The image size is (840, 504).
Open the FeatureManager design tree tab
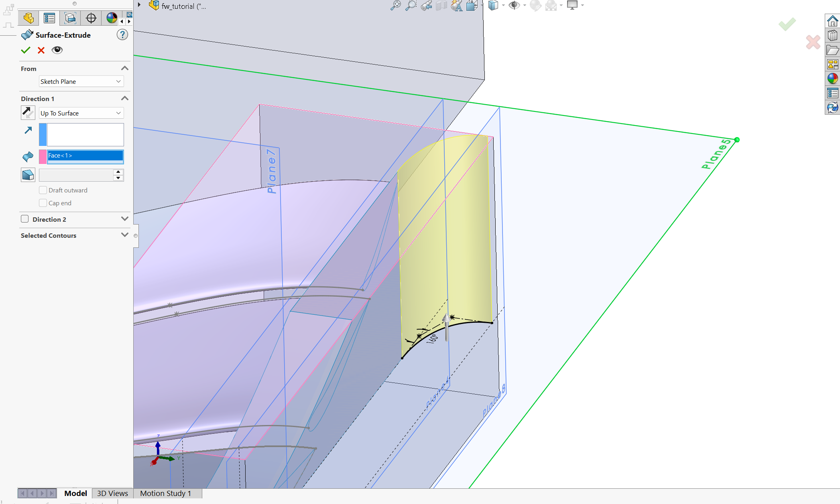point(28,18)
